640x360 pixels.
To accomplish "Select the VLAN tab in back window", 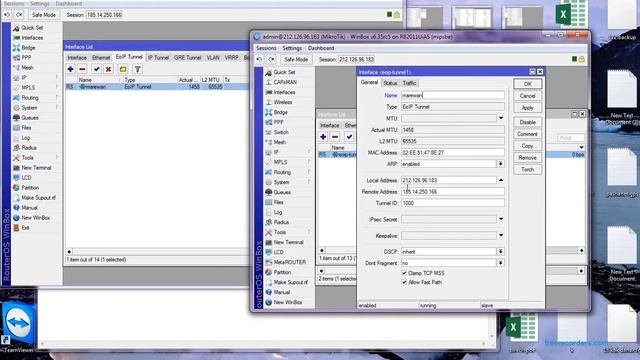I will (x=213, y=58).
